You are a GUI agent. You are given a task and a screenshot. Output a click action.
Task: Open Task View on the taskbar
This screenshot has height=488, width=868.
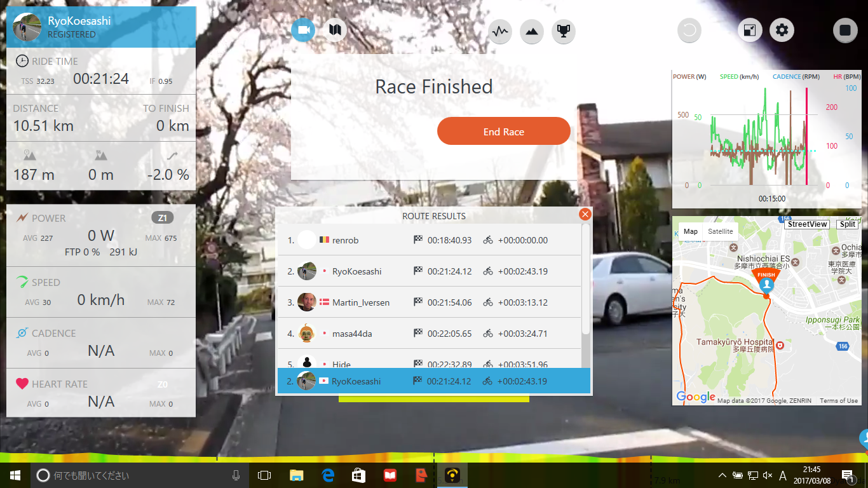(264, 475)
